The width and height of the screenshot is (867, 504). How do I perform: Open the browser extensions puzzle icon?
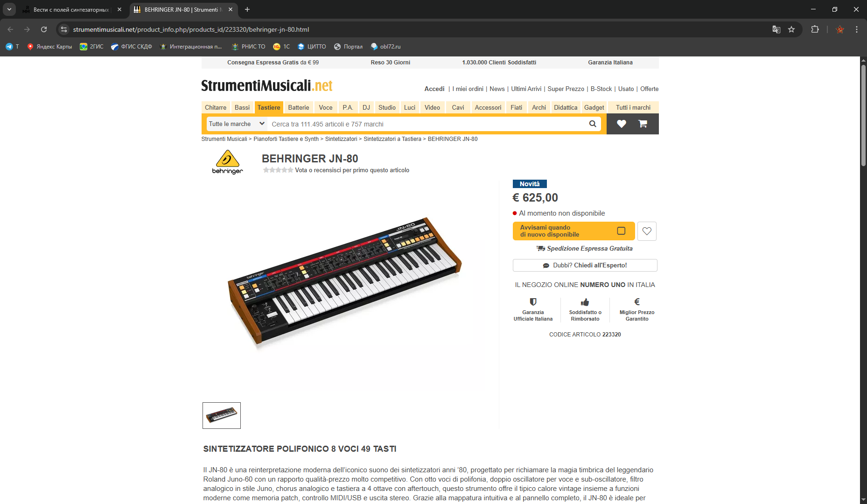(815, 29)
